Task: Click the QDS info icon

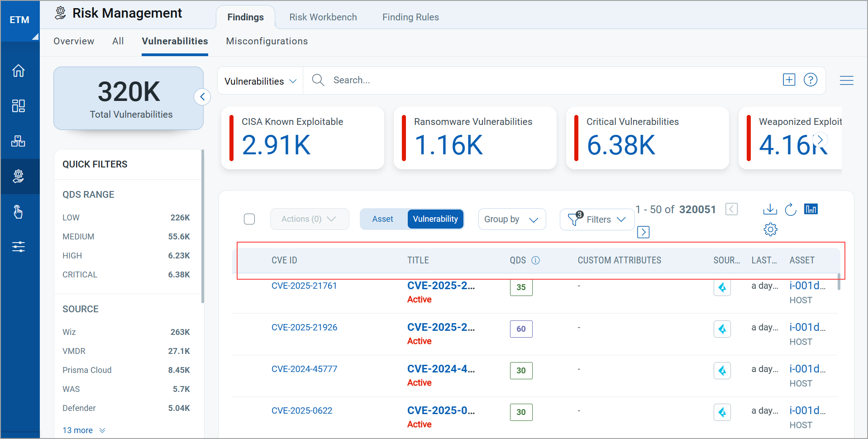Action: 535,260
